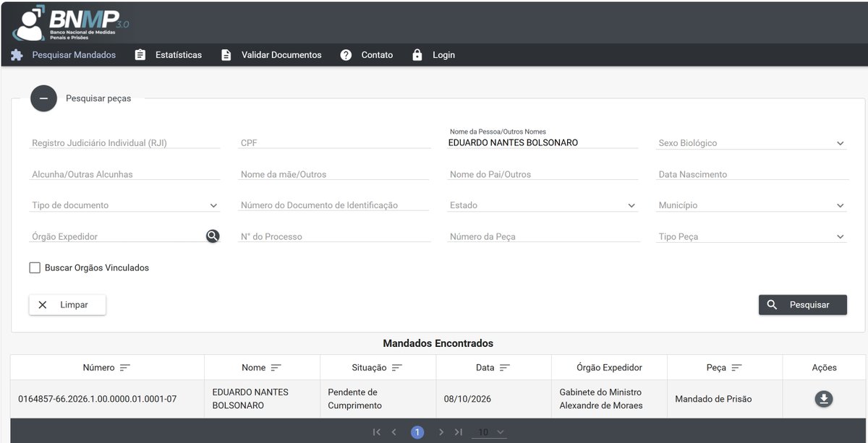Screen dimensions: 868x443
Task: Click the Limpar button
Action: (x=67, y=305)
